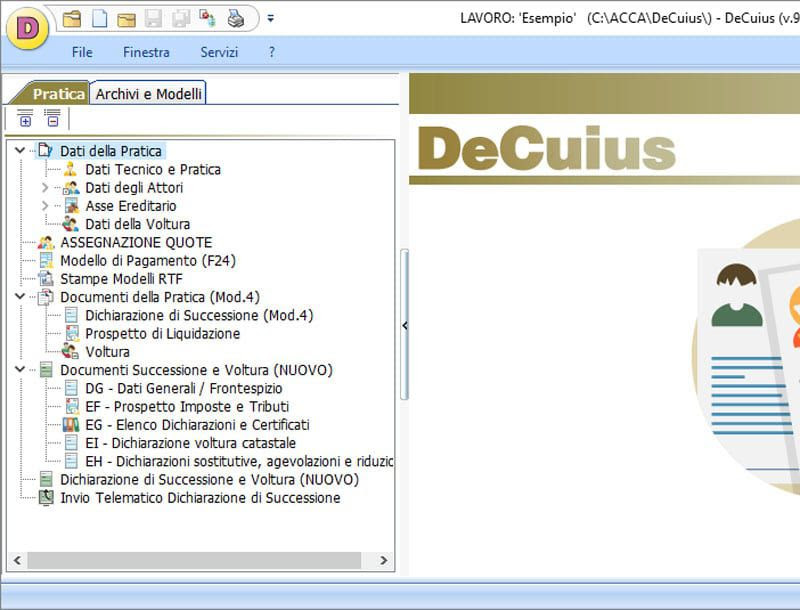Open the File menu
The height and width of the screenshot is (610, 800).
pyautogui.click(x=82, y=52)
